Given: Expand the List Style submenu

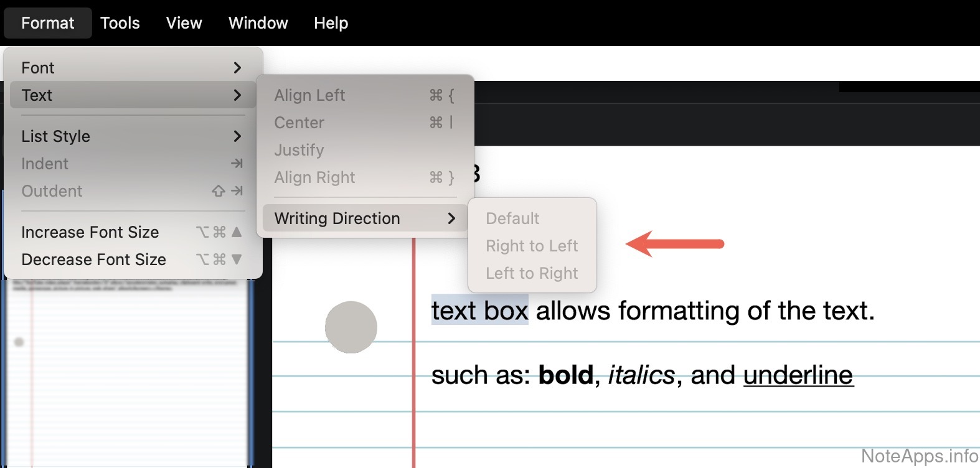Looking at the screenshot, I should tap(132, 136).
